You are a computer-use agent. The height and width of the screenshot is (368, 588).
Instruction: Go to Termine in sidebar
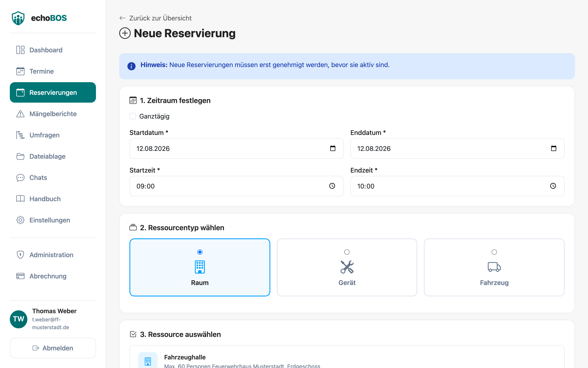tap(53, 71)
